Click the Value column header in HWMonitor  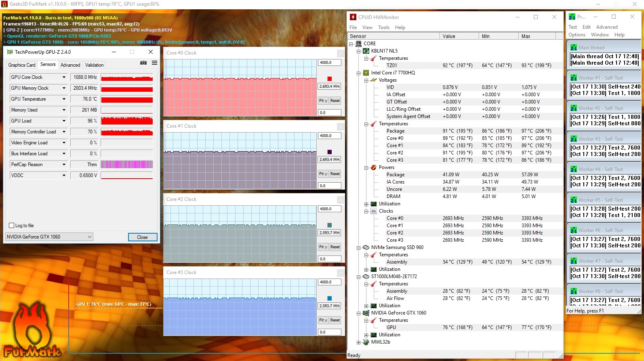[x=459, y=36]
